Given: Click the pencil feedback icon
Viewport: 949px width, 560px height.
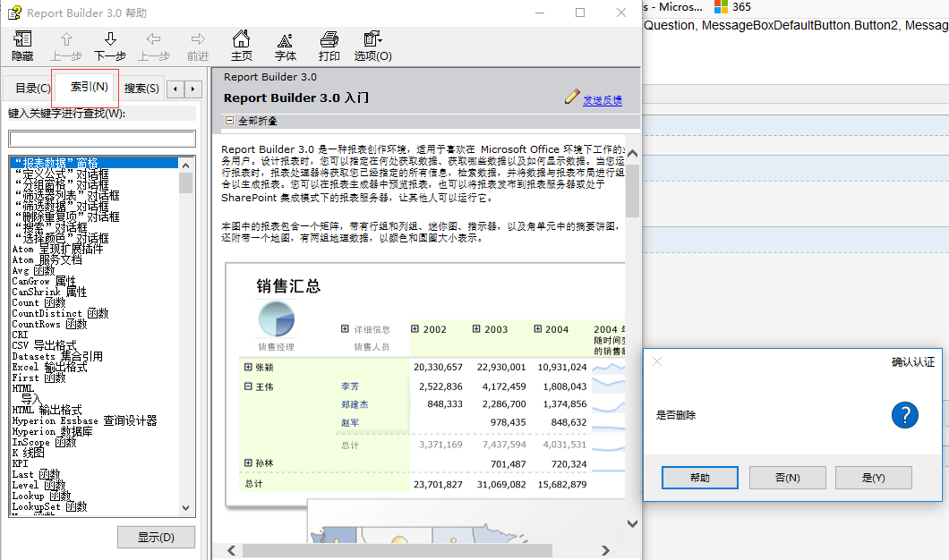Looking at the screenshot, I should [572, 97].
